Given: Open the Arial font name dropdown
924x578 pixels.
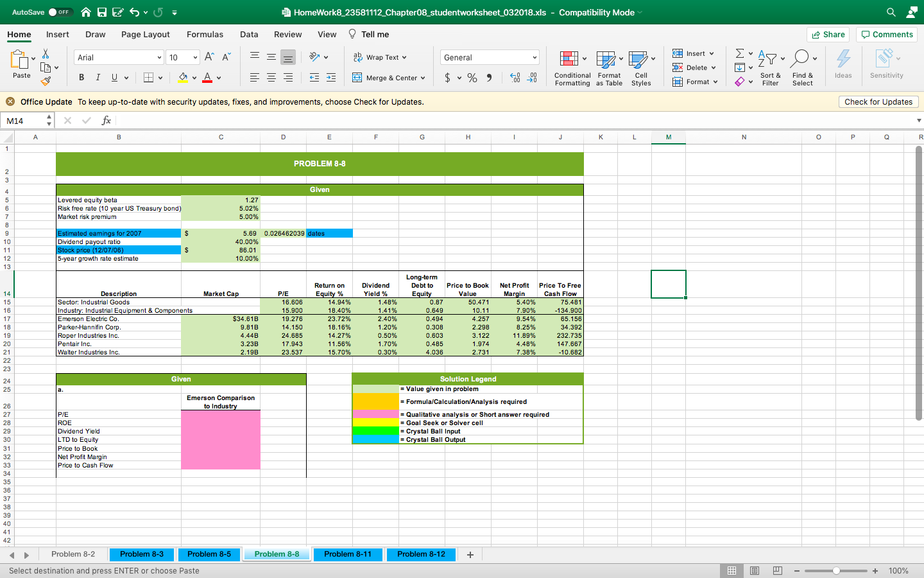Looking at the screenshot, I should [160, 58].
